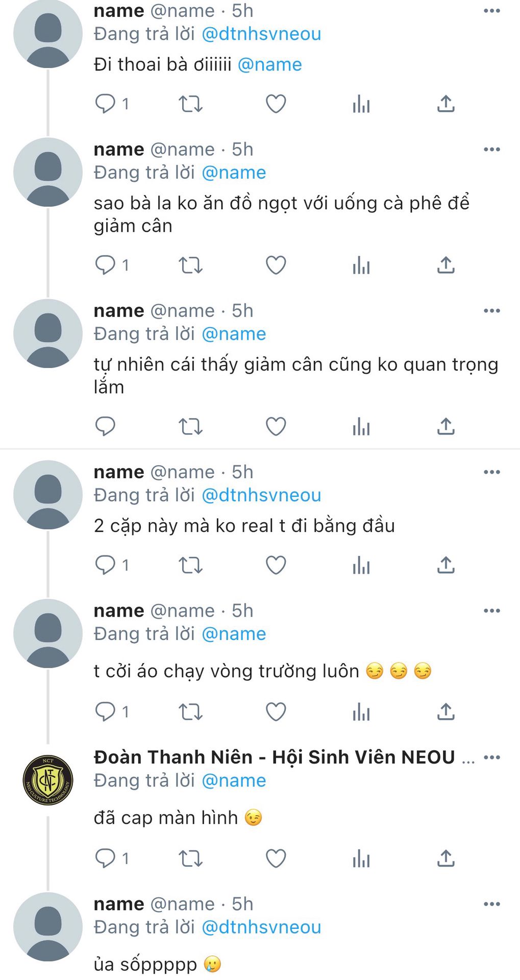Share the "tự nhiên cái thấy giảm cân" tweet
This screenshot has width=520, height=980.
pos(445,427)
